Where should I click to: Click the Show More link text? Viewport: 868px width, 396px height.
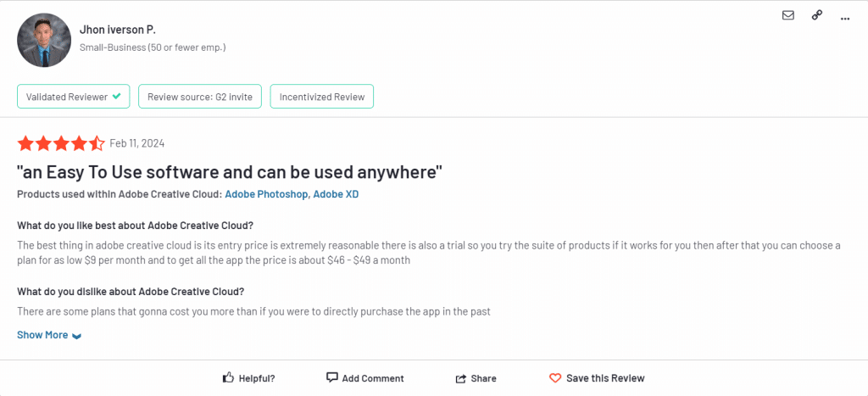coord(42,335)
